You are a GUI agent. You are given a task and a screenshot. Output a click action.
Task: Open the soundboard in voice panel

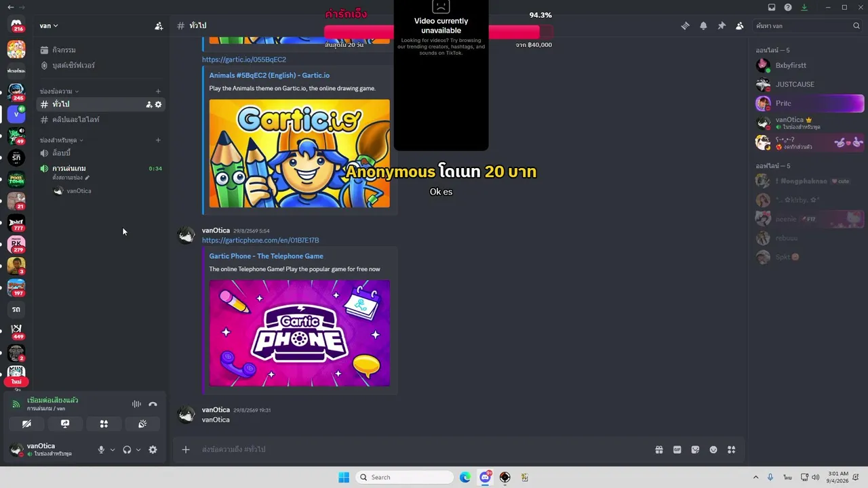tap(142, 424)
